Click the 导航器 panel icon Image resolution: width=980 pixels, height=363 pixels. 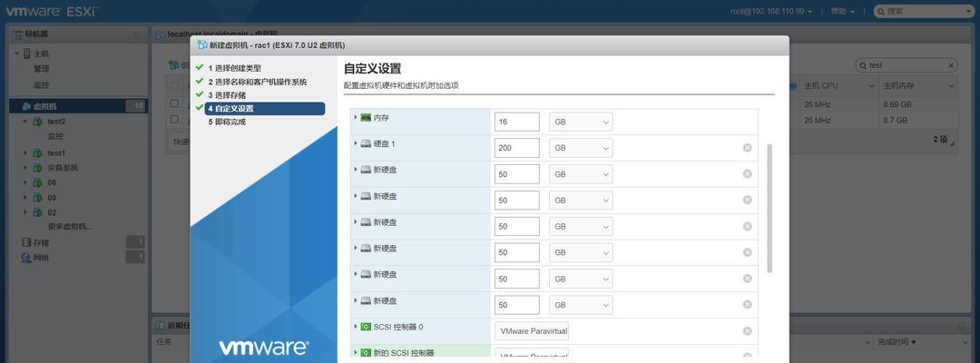[17, 34]
